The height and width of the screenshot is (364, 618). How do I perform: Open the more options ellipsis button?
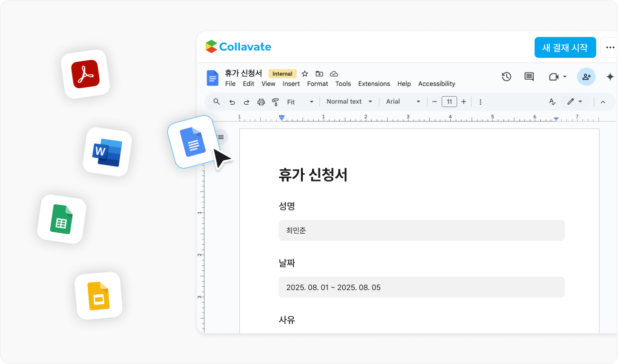610,47
